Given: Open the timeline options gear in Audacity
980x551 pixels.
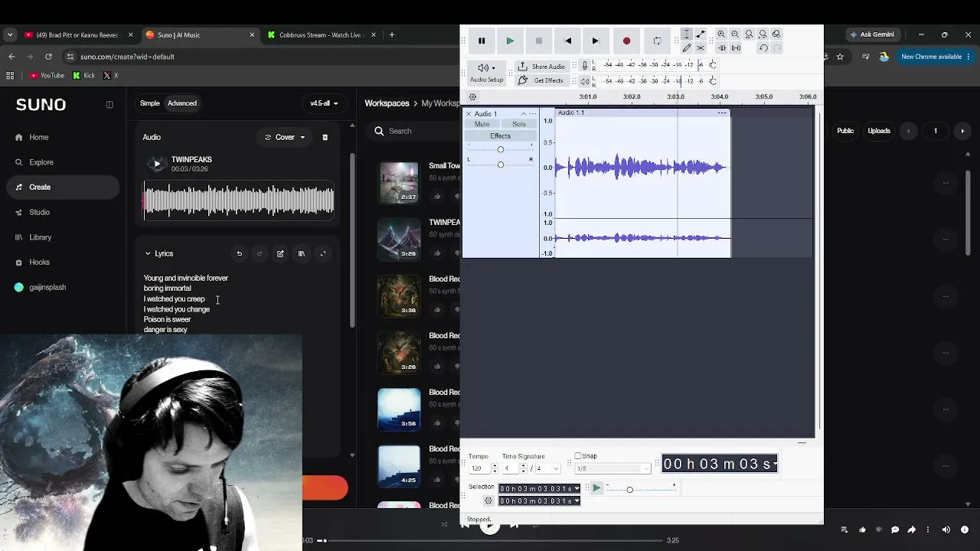Looking at the screenshot, I should click(x=472, y=97).
